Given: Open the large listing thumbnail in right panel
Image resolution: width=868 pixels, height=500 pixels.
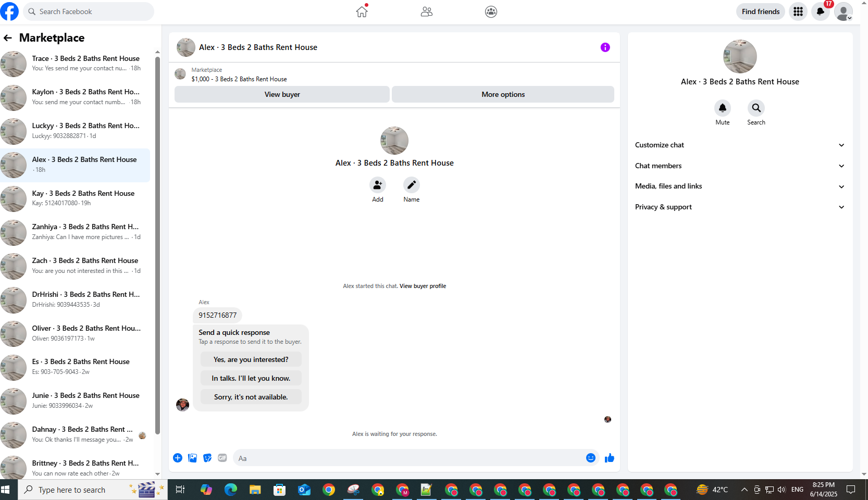Looking at the screenshot, I should coord(740,56).
